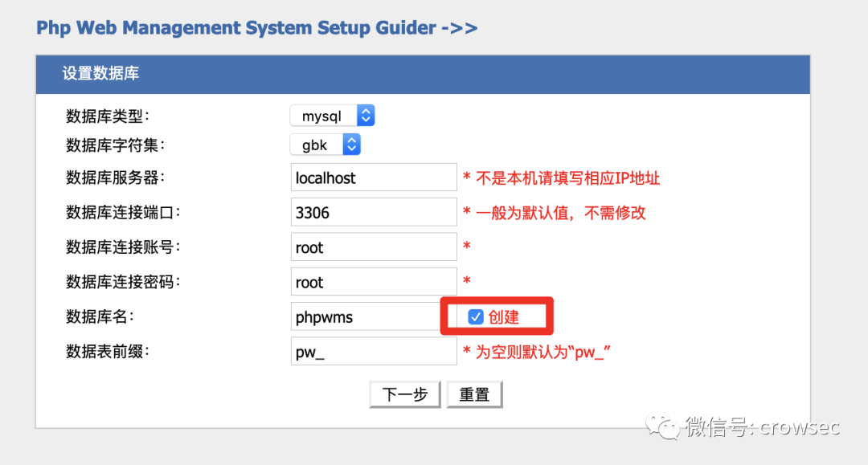Click the hint 为空则默认为"pw_"

542,353
